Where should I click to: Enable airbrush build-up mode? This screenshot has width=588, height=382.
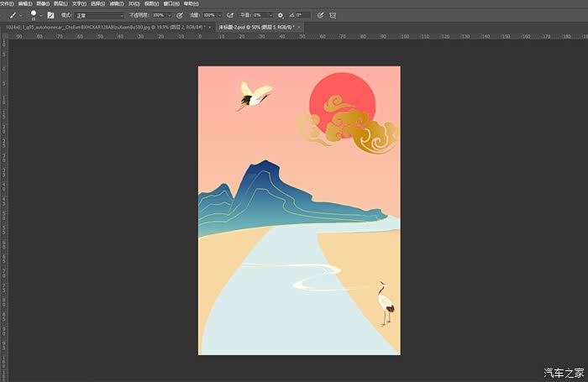point(230,15)
